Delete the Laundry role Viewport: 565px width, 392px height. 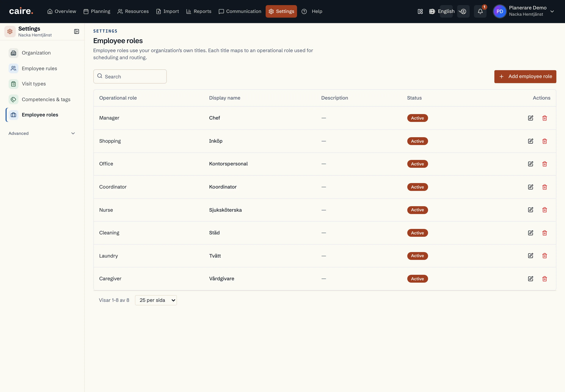(545, 256)
